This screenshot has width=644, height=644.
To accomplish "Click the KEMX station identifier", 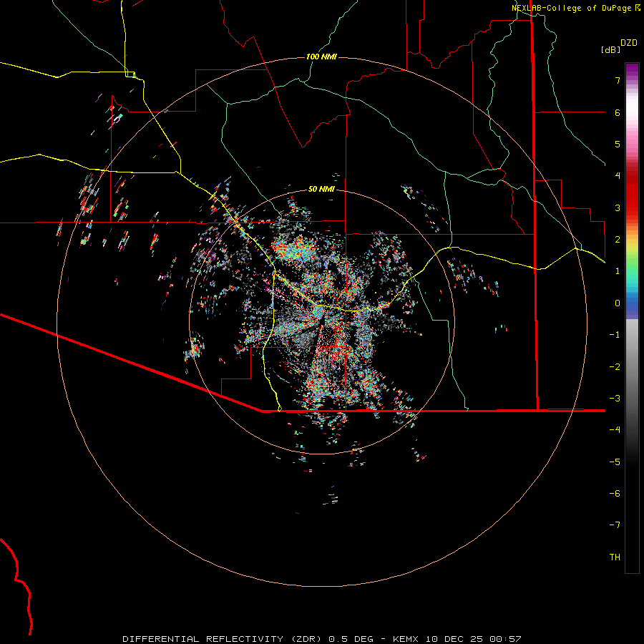I will coord(406,639).
